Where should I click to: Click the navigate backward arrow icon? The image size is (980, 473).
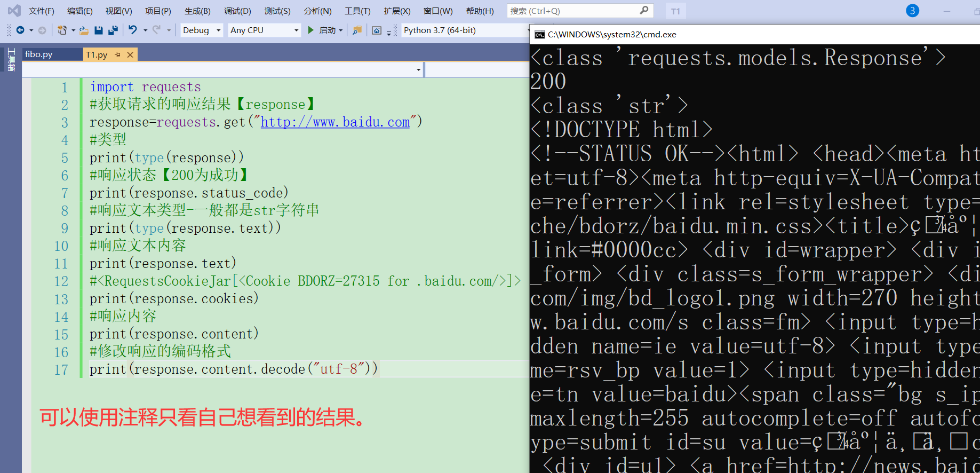pyautogui.click(x=20, y=30)
